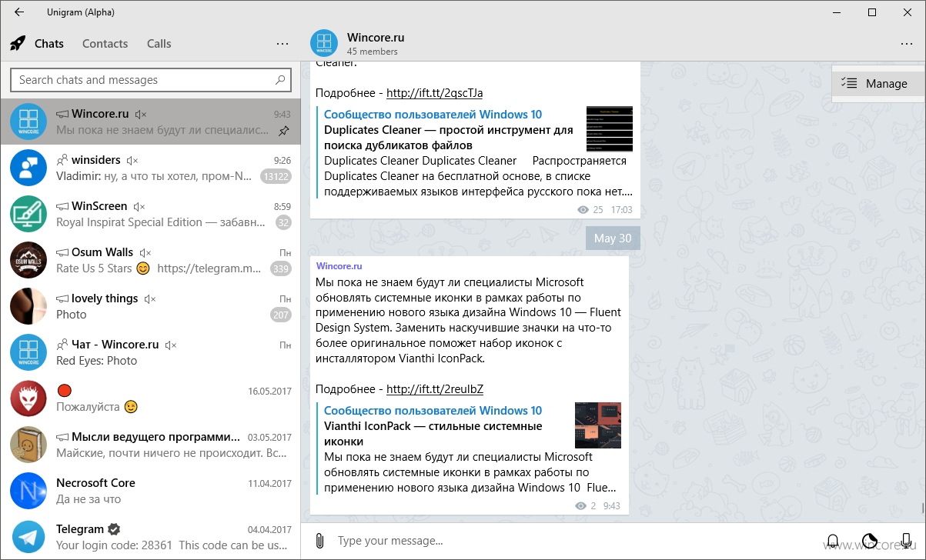Click sender name Wincore.ru in message
The image size is (926, 560).
click(339, 266)
